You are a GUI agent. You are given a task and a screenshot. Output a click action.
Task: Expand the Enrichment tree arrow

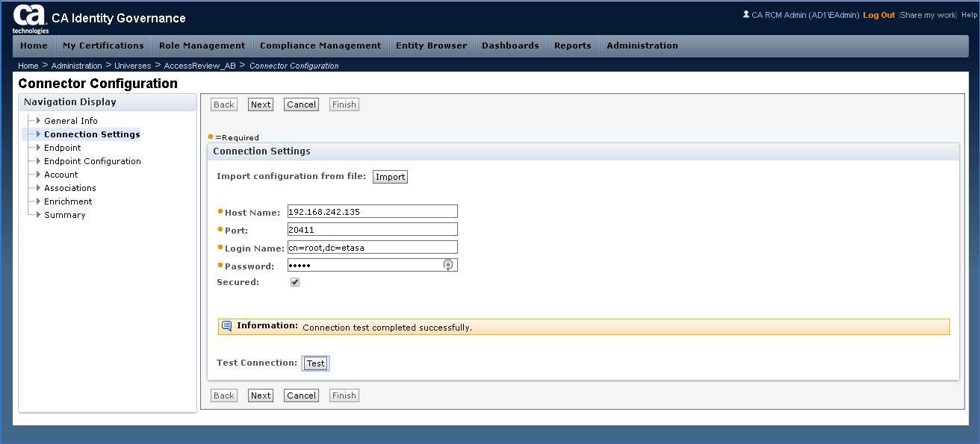pos(38,201)
